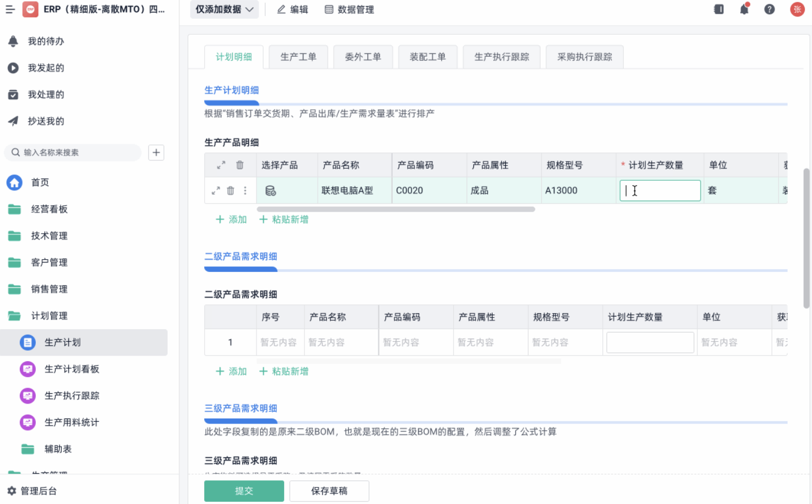
Task: Open the notification bell icon
Action: click(x=744, y=9)
